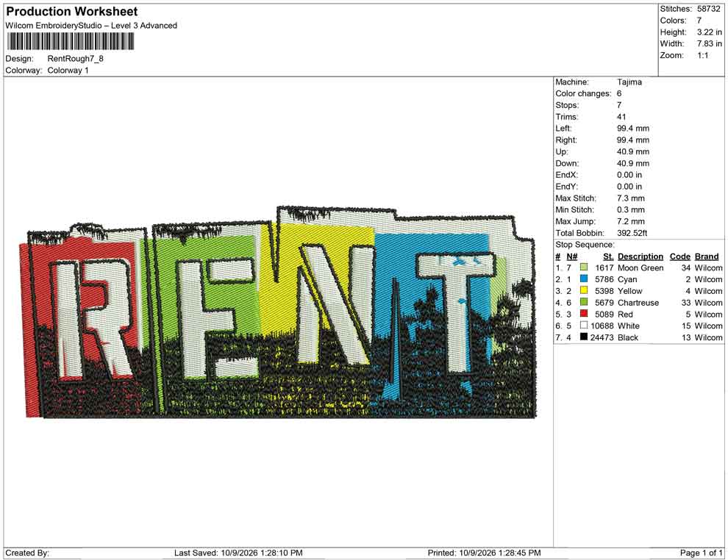Click the stitches count '58732'
The height and width of the screenshot is (560, 728).
point(708,9)
